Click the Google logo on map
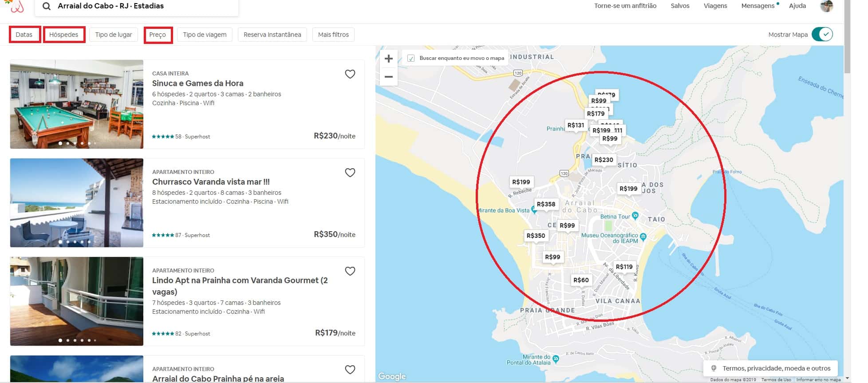This screenshot has width=868, height=383. coord(392,376)
